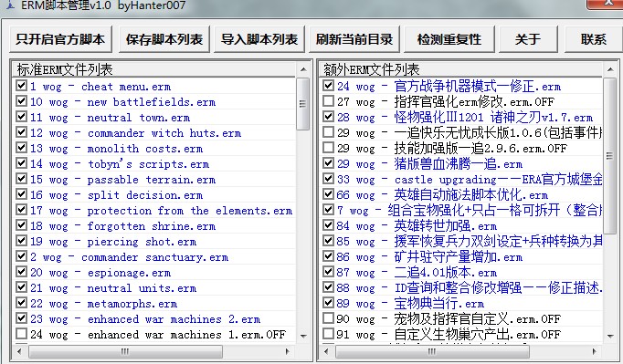
Task: Click the 导入脚本列表 button
Action: [259, 39]
